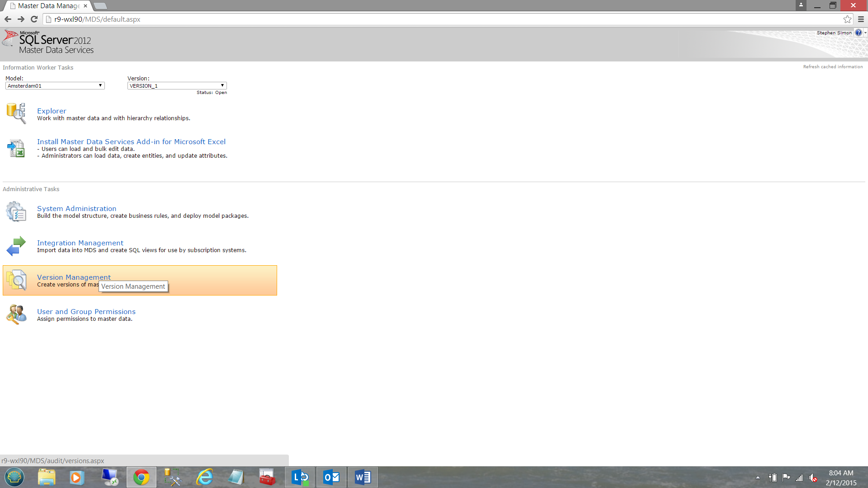Open the Chrome hamburger menu
The image size is (868, 488).
[861, 19]
